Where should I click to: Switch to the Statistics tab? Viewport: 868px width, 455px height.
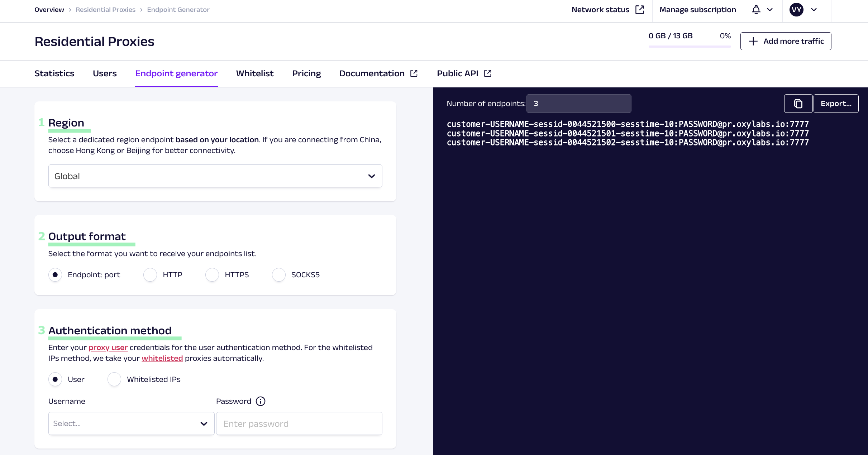click(x=54, y=73)
